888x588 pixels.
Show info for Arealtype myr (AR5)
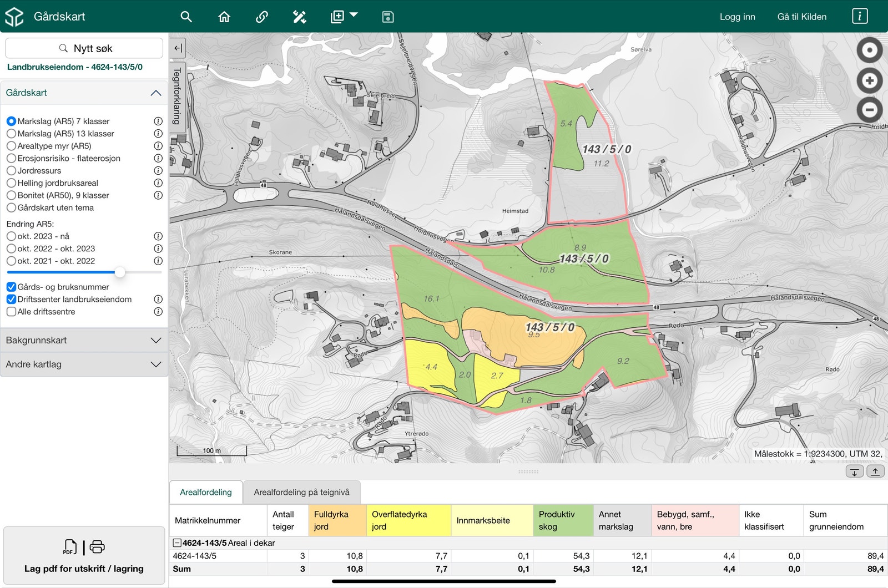point(158,146)
